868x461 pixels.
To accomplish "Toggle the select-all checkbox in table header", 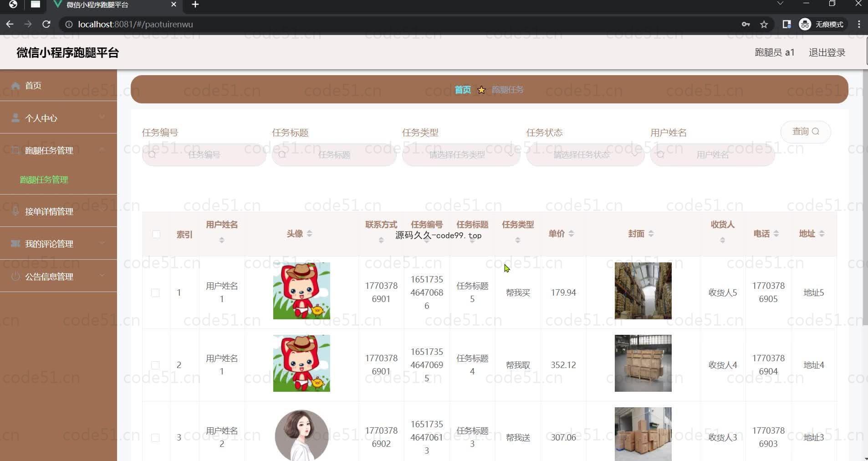I will coord(156,234).
